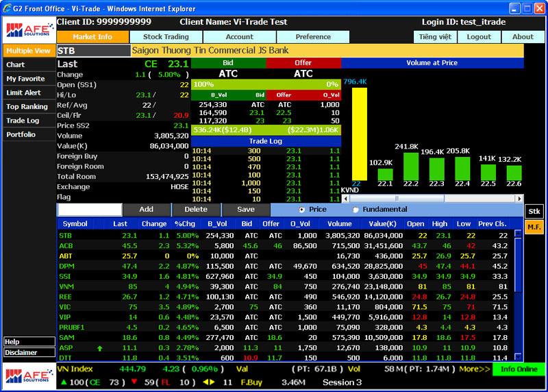Click the watchlist vertical scrollbar thumb
This screenshot has width=548, height=392.
pyautogui.click(x=518, y=265)
